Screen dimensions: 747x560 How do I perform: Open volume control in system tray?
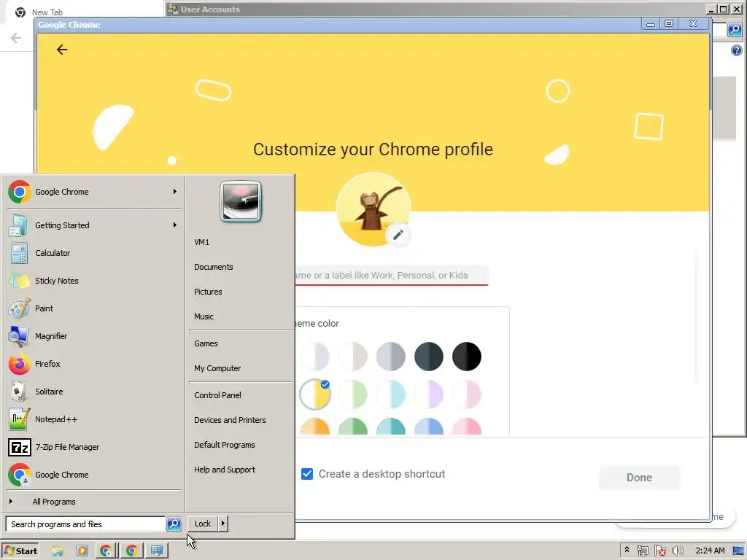coord(677,551)
